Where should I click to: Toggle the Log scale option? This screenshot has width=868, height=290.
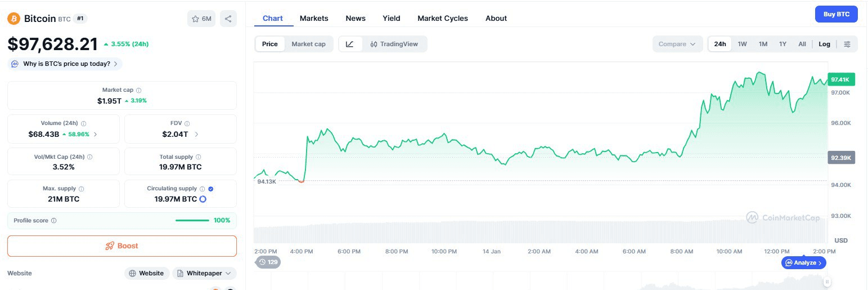(x=824, y=44)
